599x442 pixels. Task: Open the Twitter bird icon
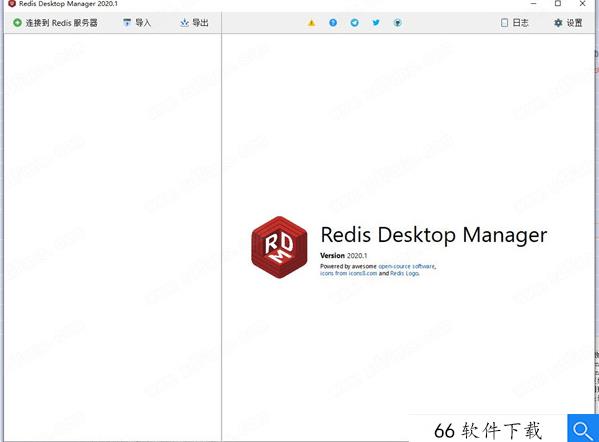click(x=376, y=23)
